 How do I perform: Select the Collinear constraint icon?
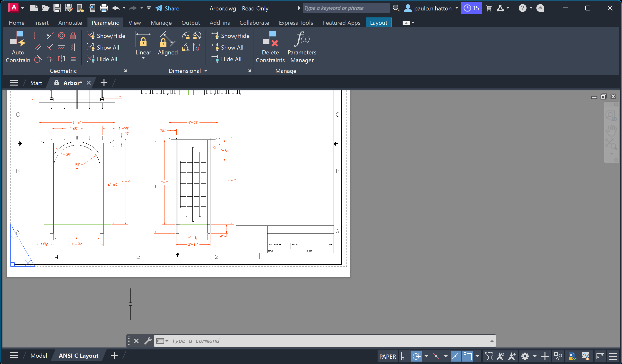(x=50, y=36)
